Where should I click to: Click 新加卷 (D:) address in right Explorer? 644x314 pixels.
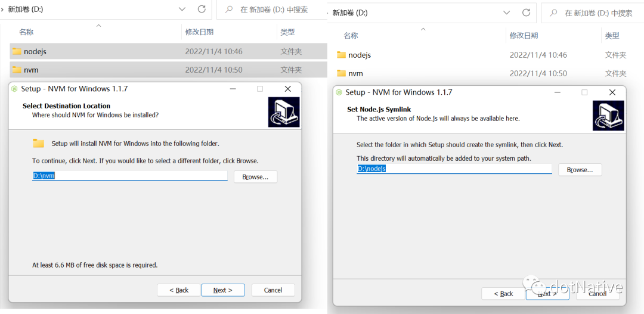[350, 13]
